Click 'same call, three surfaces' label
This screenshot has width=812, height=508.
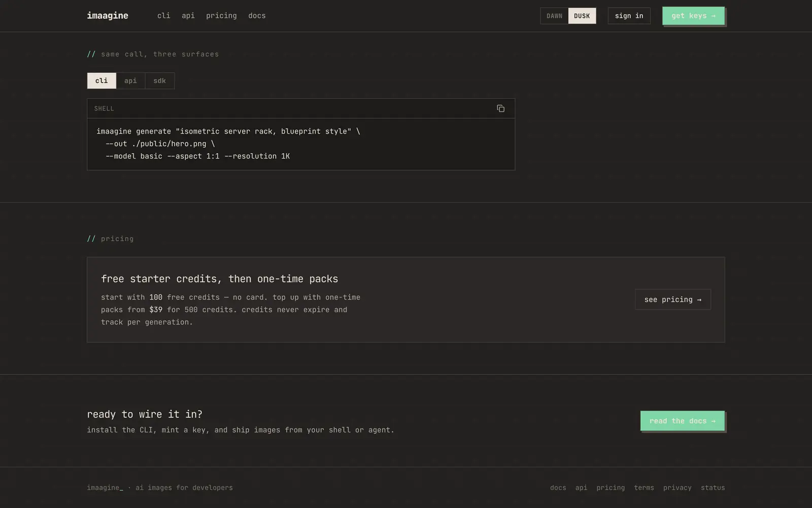[x=160, y=54]
